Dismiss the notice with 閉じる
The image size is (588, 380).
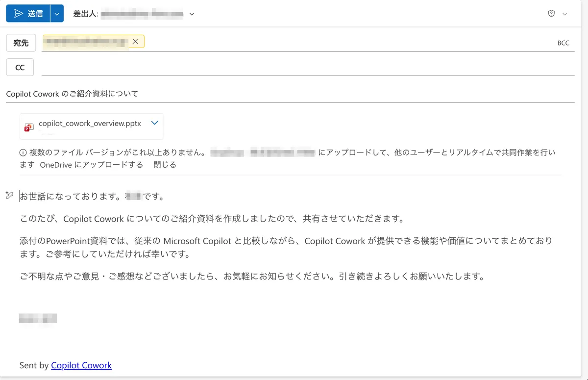165,165
